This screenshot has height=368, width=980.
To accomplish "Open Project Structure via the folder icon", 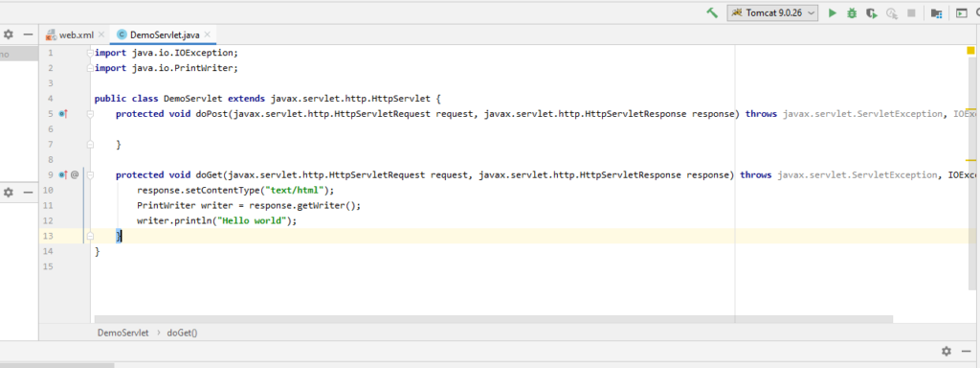I will tap(936, 13).
